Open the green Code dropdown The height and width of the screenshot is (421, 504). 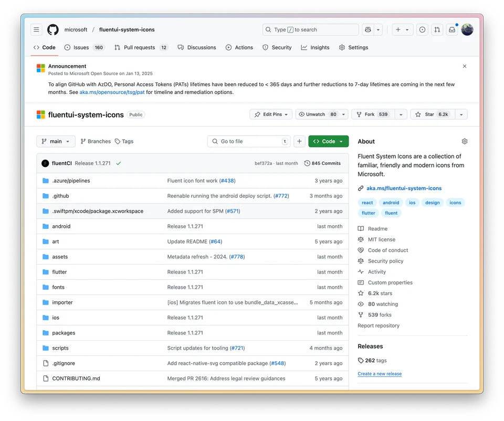click(328, 141)
